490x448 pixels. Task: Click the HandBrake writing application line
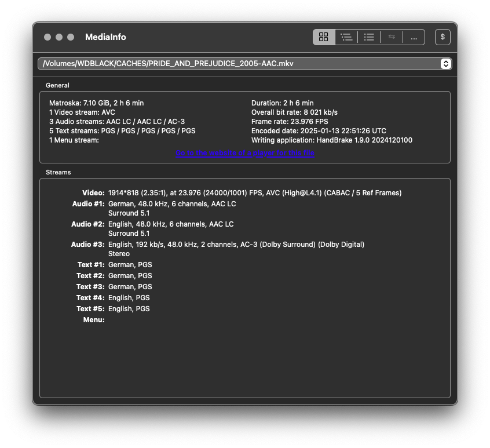coord(331,140)
